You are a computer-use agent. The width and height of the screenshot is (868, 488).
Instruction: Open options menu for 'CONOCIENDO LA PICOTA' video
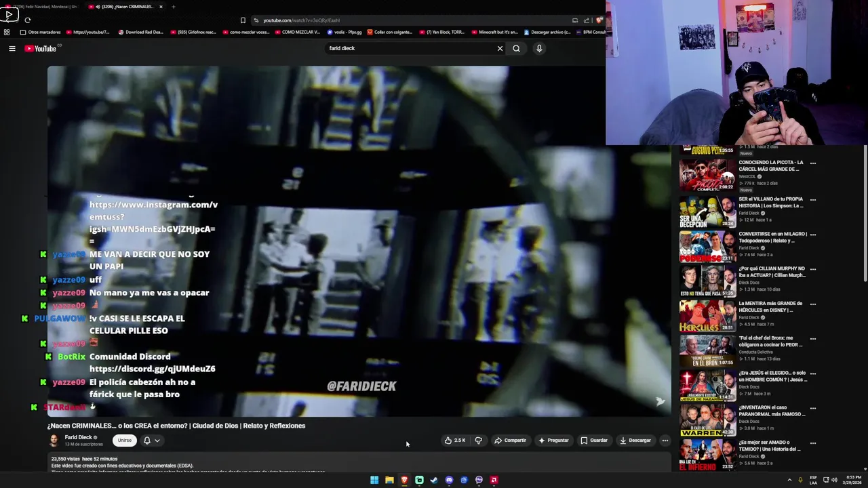pos(812,163)
